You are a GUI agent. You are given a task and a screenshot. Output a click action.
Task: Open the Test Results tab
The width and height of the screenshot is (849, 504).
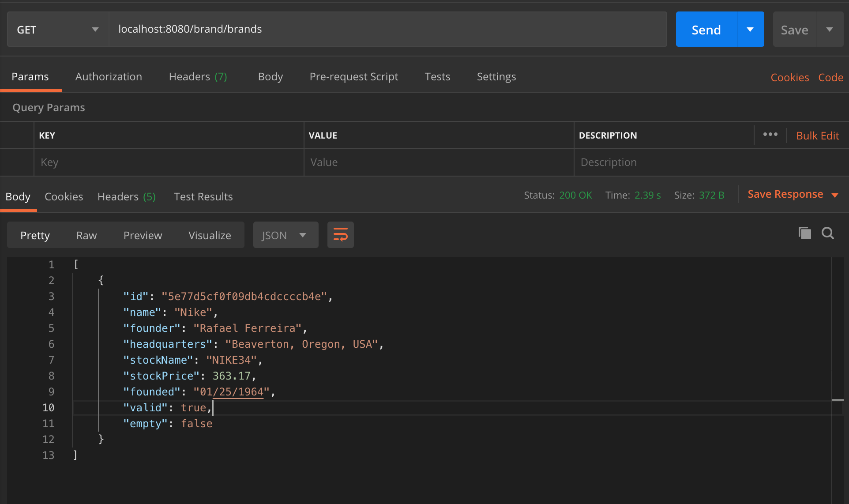pyautogui.click(x=203, y=196)
